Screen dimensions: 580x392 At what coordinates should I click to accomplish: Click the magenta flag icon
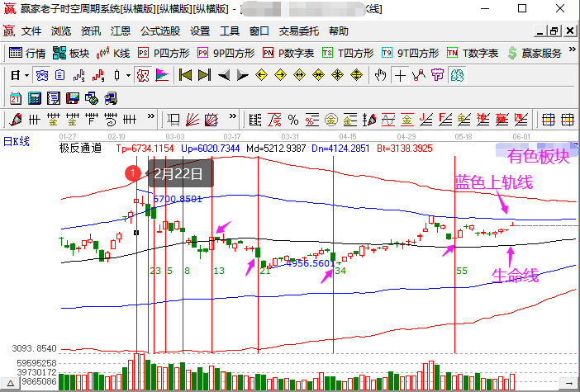point(162,76)
